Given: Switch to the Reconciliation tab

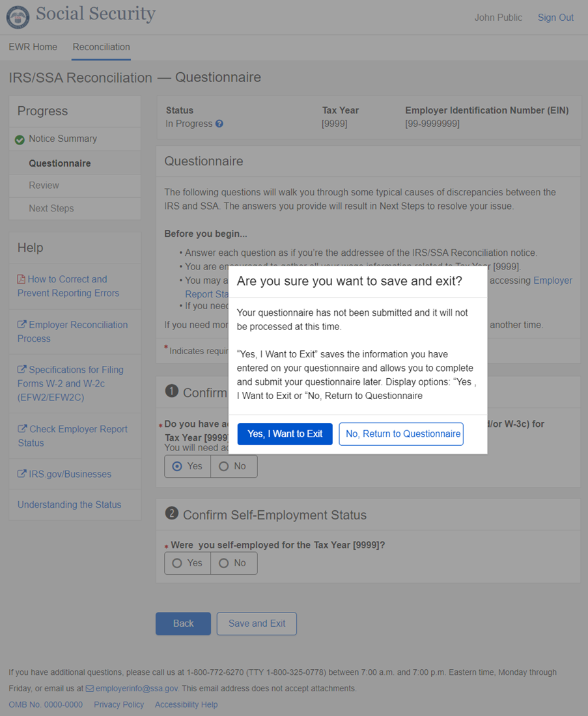Looking at the screenshot, I should [101, 47].
